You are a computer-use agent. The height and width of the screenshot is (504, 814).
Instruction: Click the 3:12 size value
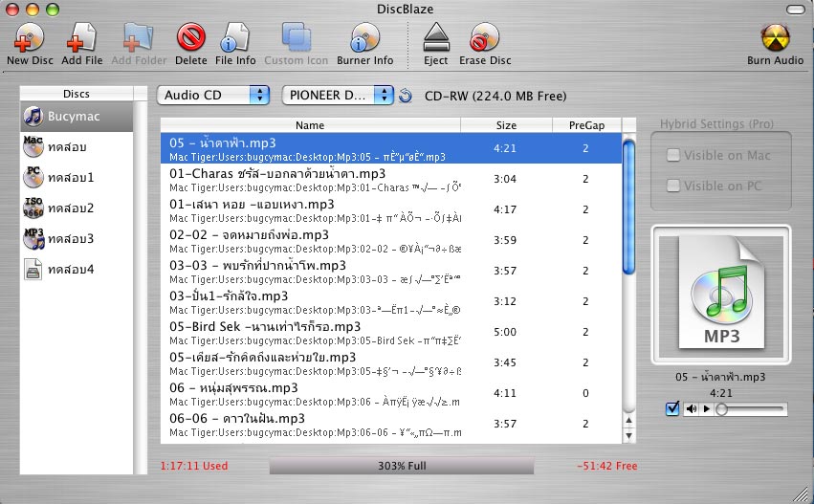[505, 301]
